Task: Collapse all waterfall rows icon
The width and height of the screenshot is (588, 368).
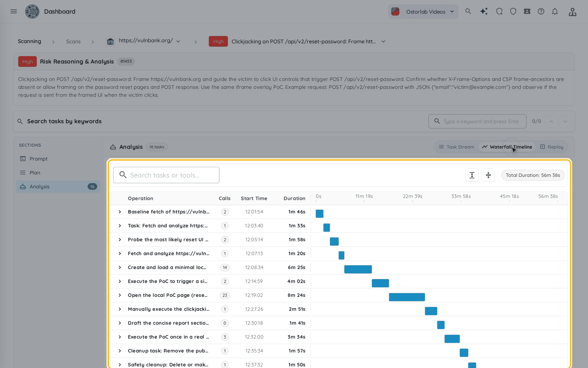Action: 488,175
